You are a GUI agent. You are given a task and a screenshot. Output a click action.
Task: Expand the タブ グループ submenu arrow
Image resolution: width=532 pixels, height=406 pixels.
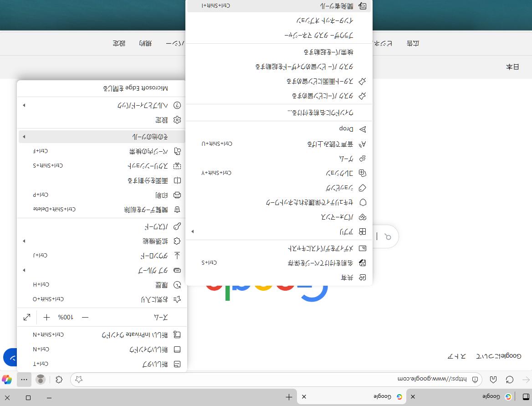pos(24,270)
